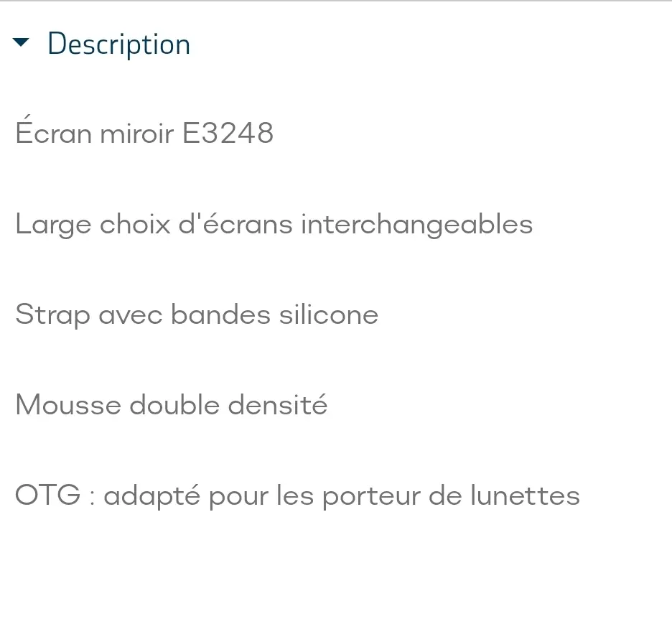Select the line 'Écran miroir E3248'
This screenshot has width=672, height=619.
click(x=144, y=130)
